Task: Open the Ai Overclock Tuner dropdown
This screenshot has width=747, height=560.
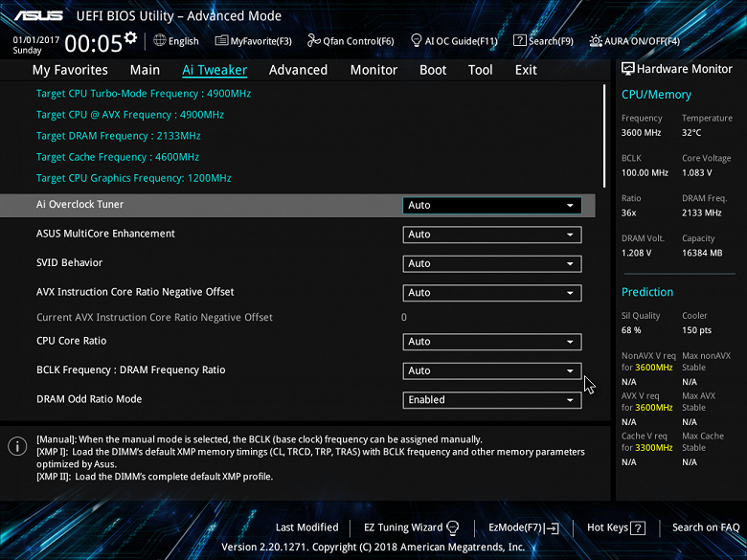Action: tap(491, 205)
